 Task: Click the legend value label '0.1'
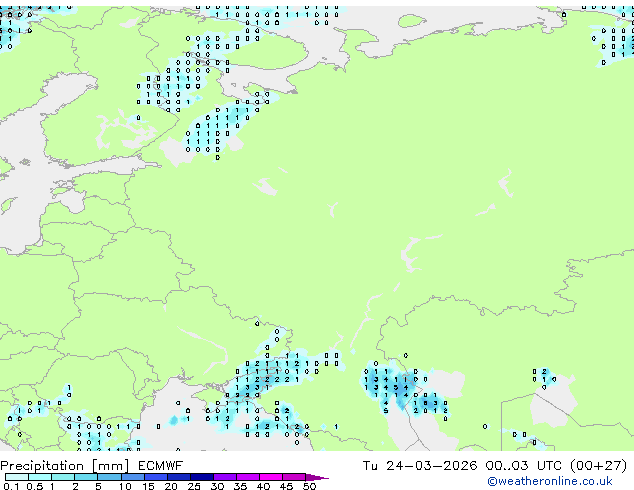(11, 486)
